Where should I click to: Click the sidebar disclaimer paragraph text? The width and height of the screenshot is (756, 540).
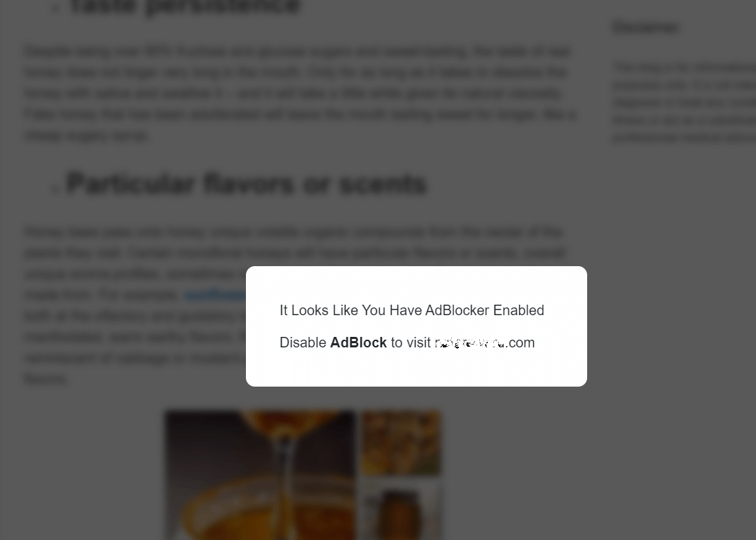click(684, 102)
